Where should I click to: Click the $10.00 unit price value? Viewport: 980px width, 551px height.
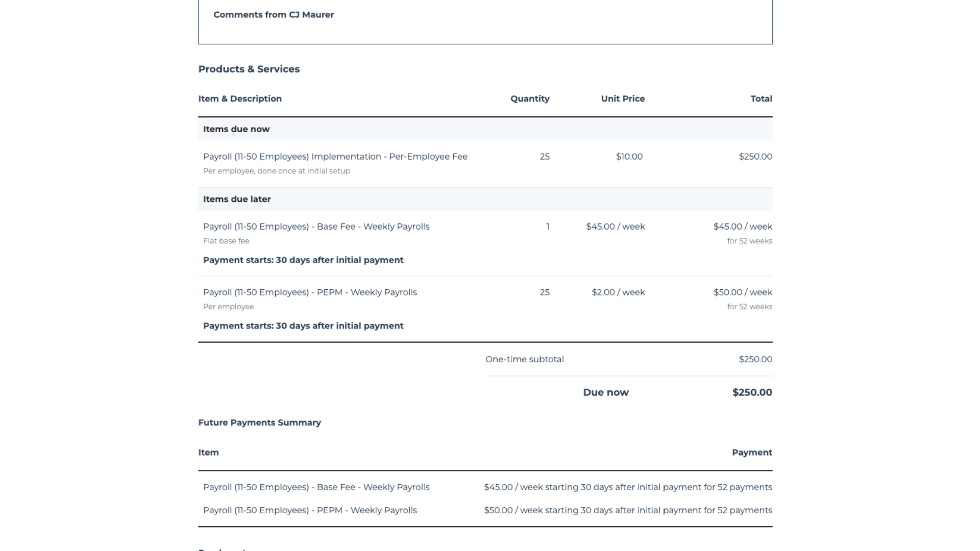(629, 157)
